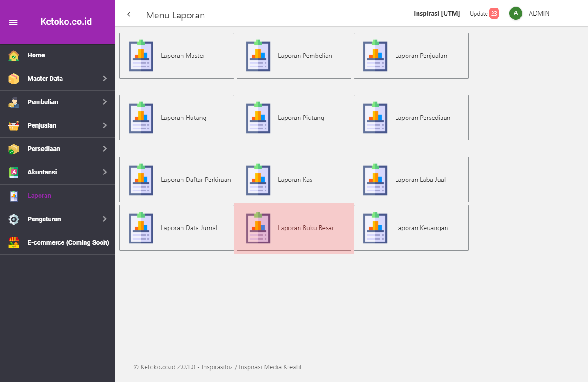Screen dimensions: 588x382
Task: Click the Laporan Master report icon
Action: point(141,56)
